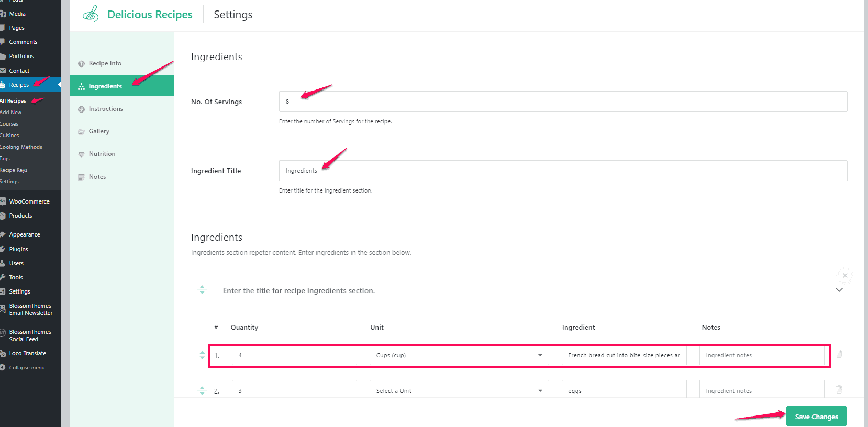The width and height of the screenshot is (868, 427).
Task: Open Settings under the Recipes submenu
Action: [x=9, y=182]
